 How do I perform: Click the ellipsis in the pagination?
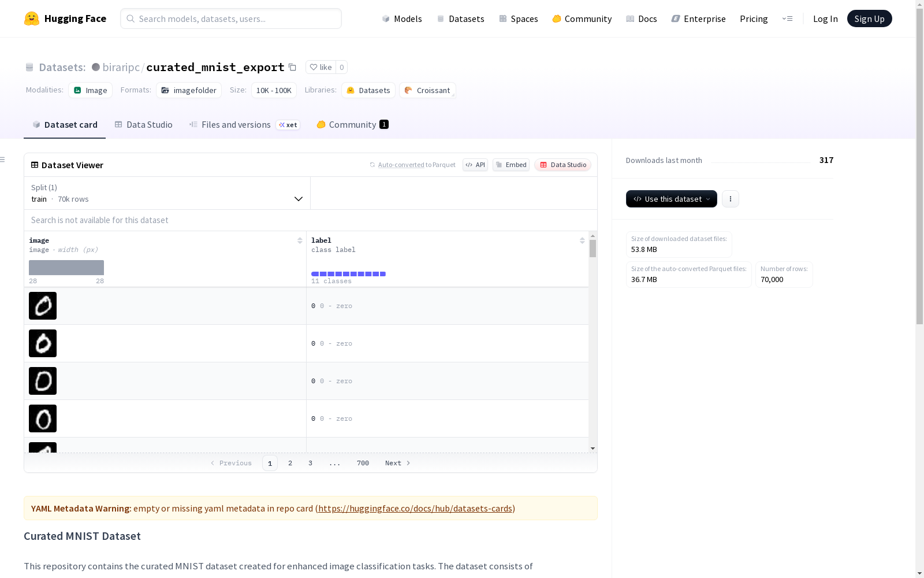[x=335, y=463]
